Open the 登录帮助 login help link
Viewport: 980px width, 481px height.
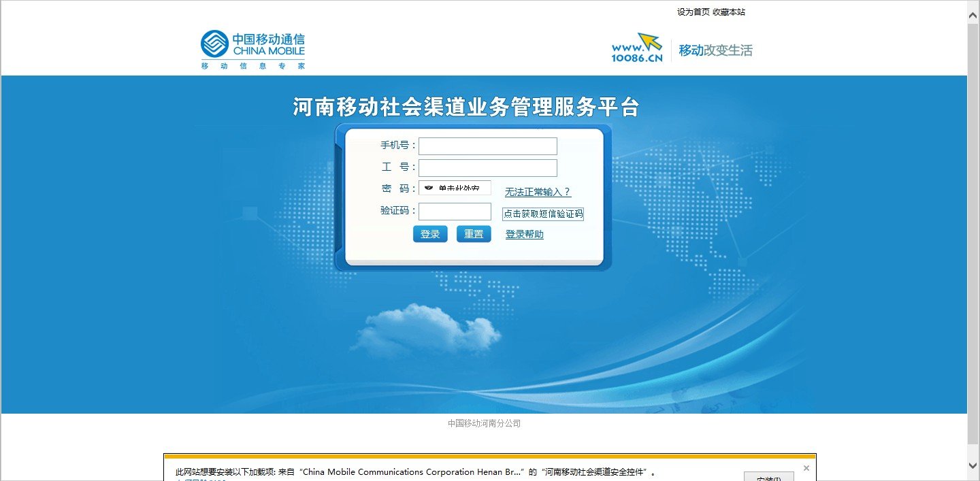coord(523,234)
